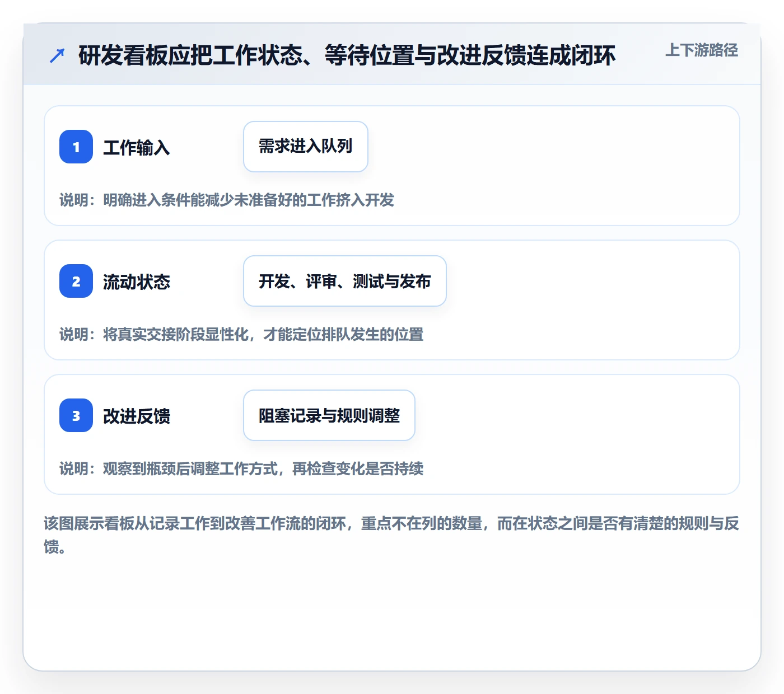
Task: Select the 工作输入 step heading
Action: click(x=137, y=148)
